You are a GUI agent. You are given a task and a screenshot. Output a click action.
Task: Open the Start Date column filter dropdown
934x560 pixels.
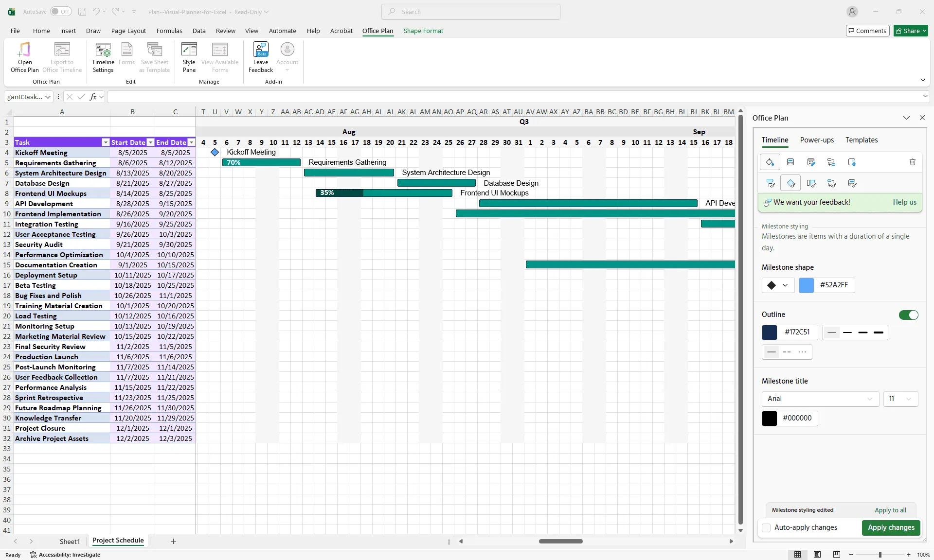151,142
